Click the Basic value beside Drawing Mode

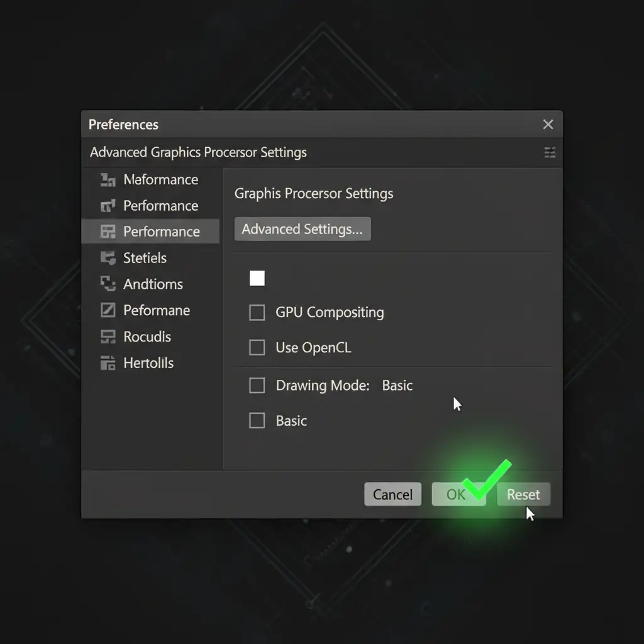(397, 386)
